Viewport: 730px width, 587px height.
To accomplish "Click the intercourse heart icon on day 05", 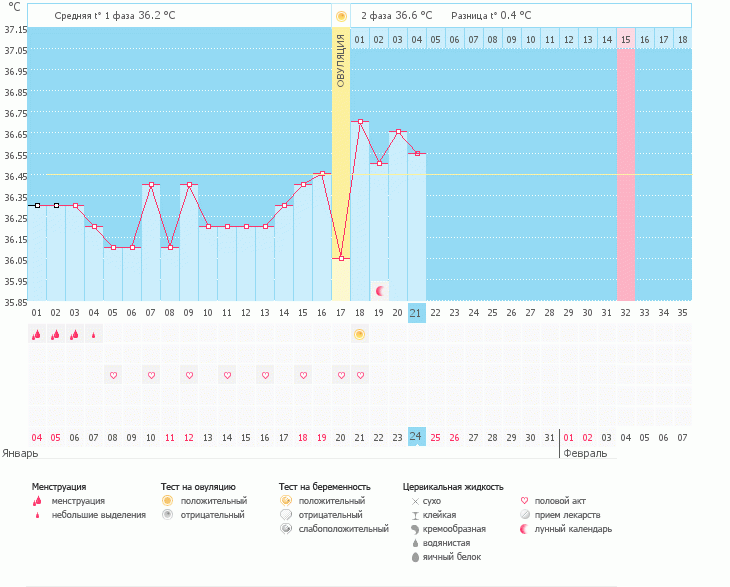I will (113, 375).
